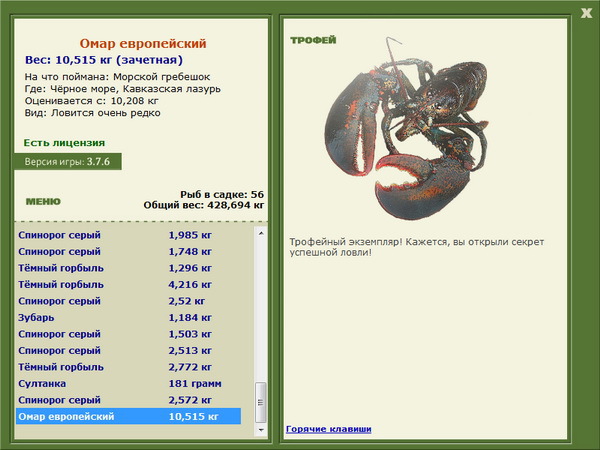
Task: Select the highlighted Омар европейский 10,515 кг row
Action: 129,416
